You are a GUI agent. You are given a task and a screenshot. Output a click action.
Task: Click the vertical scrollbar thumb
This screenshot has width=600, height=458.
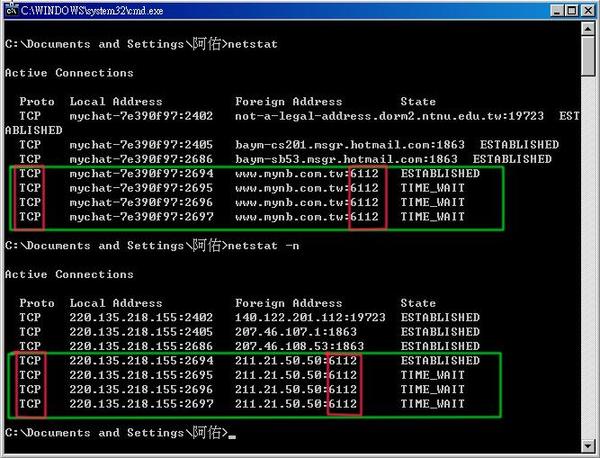pos(587,56)
